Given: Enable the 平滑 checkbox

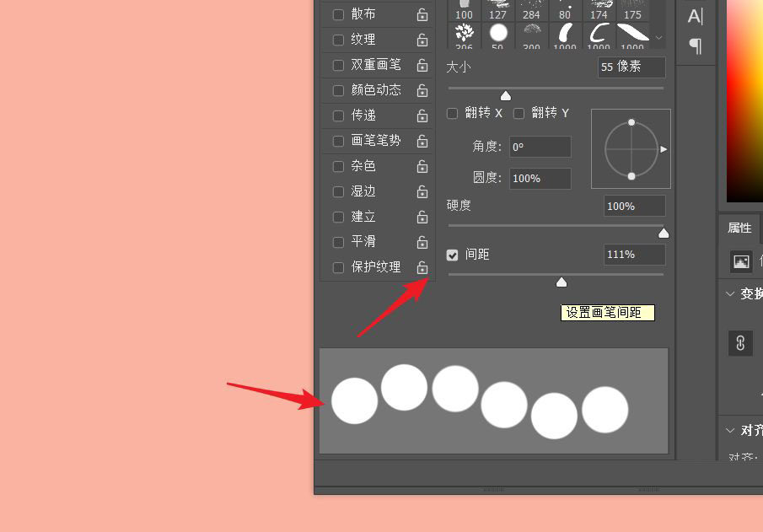Looking at the screenshot, I should click(338, 243).
